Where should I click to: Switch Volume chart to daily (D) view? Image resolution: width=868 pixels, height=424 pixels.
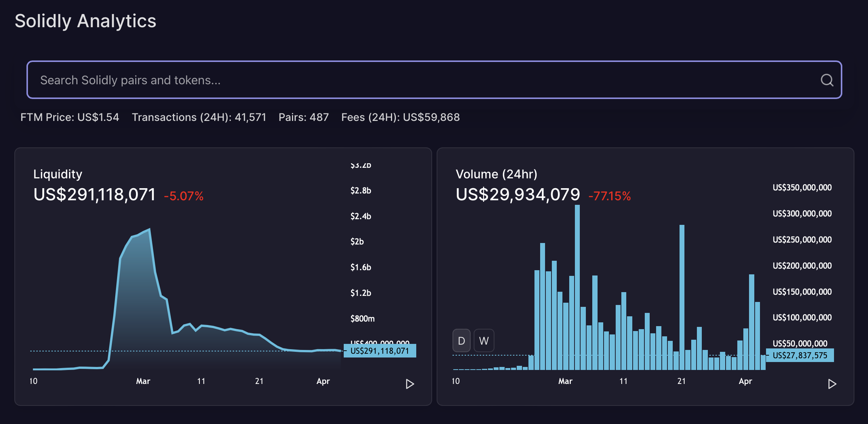(x=461, y=340)
